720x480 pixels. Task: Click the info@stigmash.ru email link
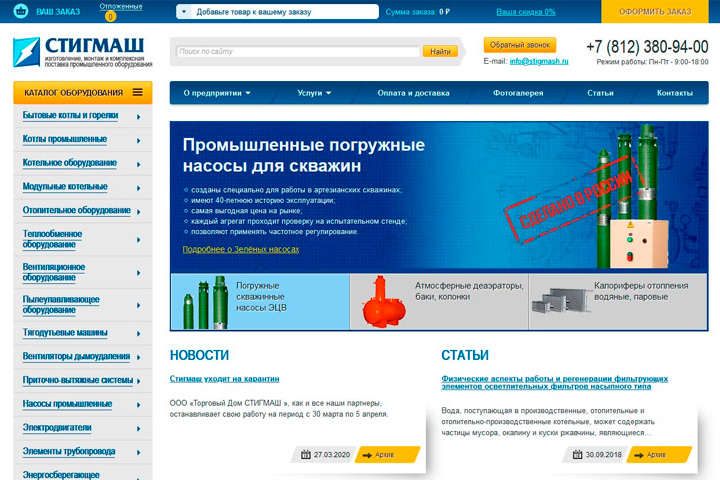(x=539, y=61)
